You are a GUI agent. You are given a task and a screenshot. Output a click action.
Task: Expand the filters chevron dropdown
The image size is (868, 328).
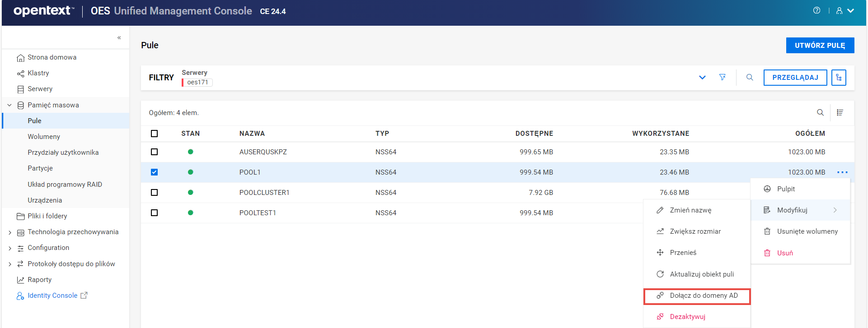pos(702,77)
